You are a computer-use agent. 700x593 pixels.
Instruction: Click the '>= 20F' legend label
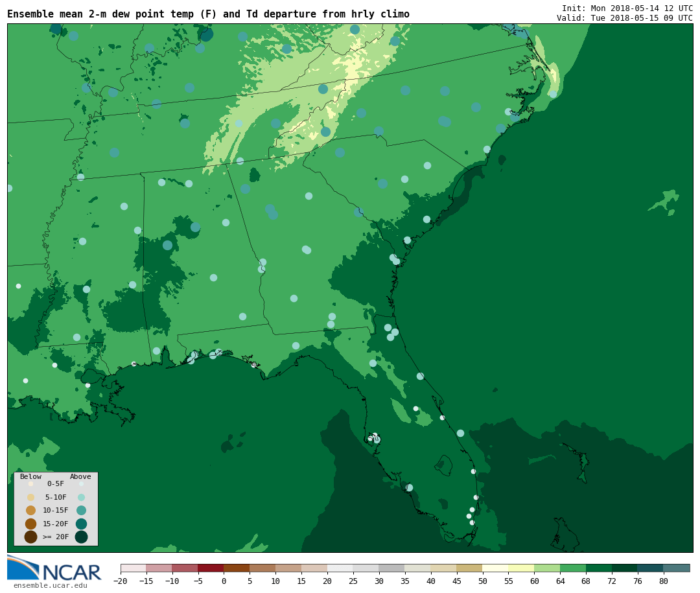56,537
